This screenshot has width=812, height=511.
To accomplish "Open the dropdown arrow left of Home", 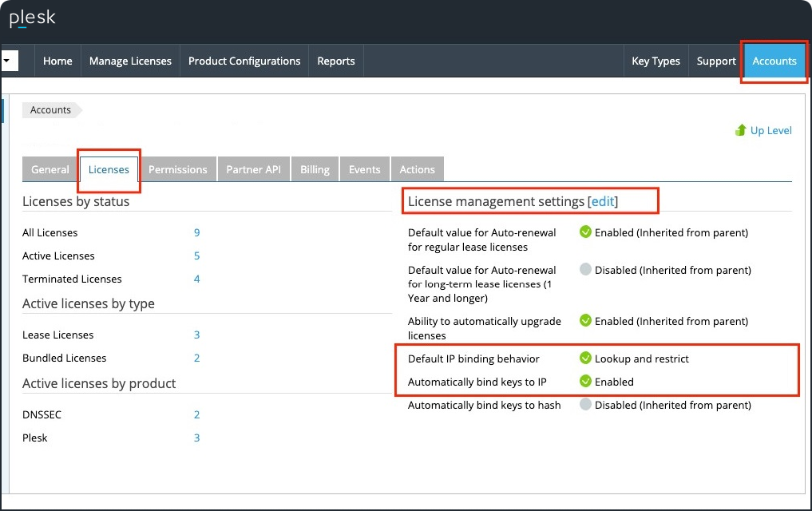I will pos(9,61).
